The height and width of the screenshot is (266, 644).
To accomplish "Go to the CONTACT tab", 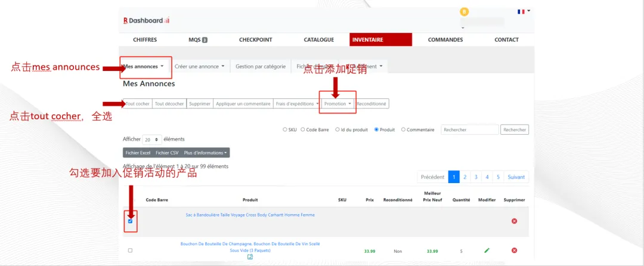I will (506, 40).
